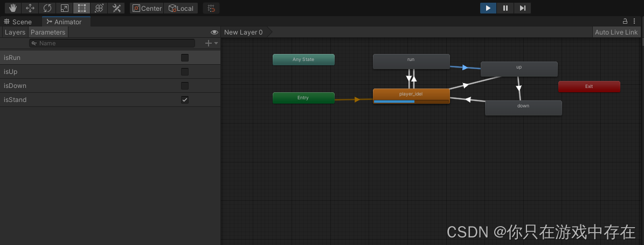Toggle grid snapping icon
The width and height of the screenshot is (644, 245).
211,8
